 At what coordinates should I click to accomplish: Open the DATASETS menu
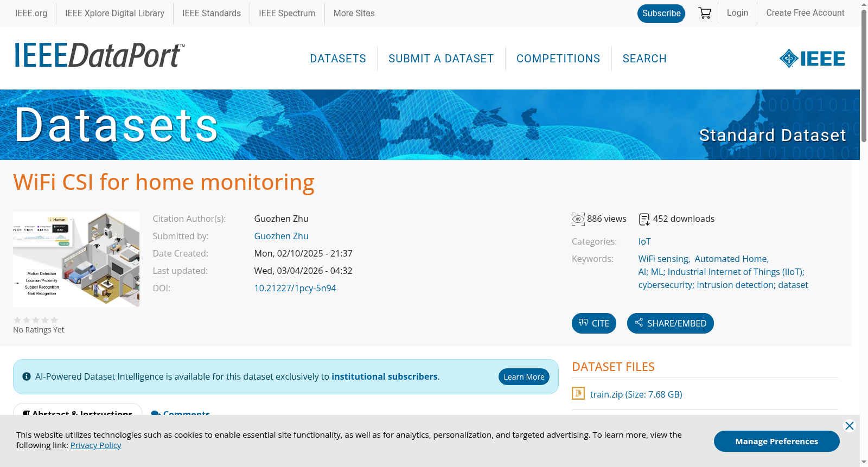338,59
